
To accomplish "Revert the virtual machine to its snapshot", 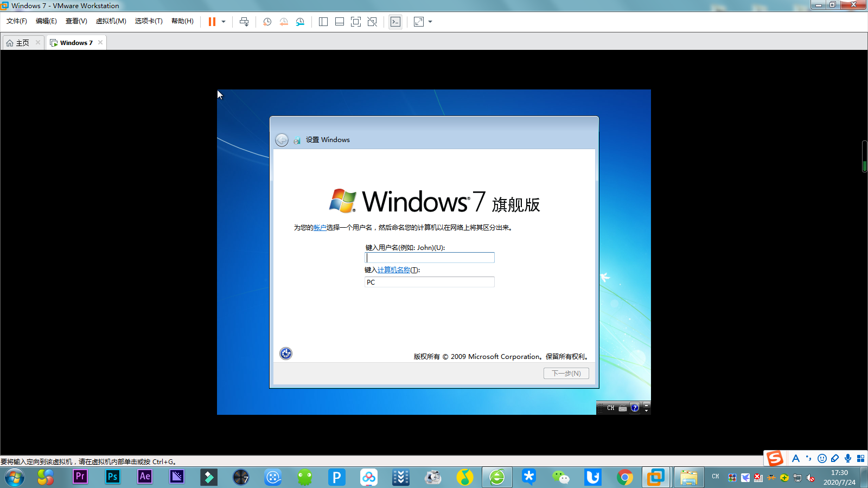I will tap(284, 22).
